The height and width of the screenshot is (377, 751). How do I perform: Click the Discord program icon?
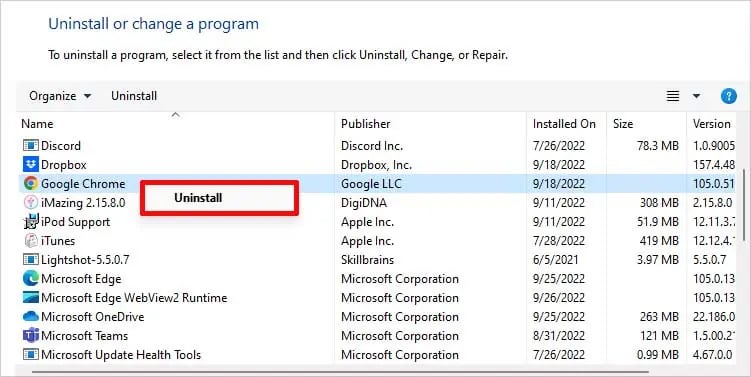(31, 145)
